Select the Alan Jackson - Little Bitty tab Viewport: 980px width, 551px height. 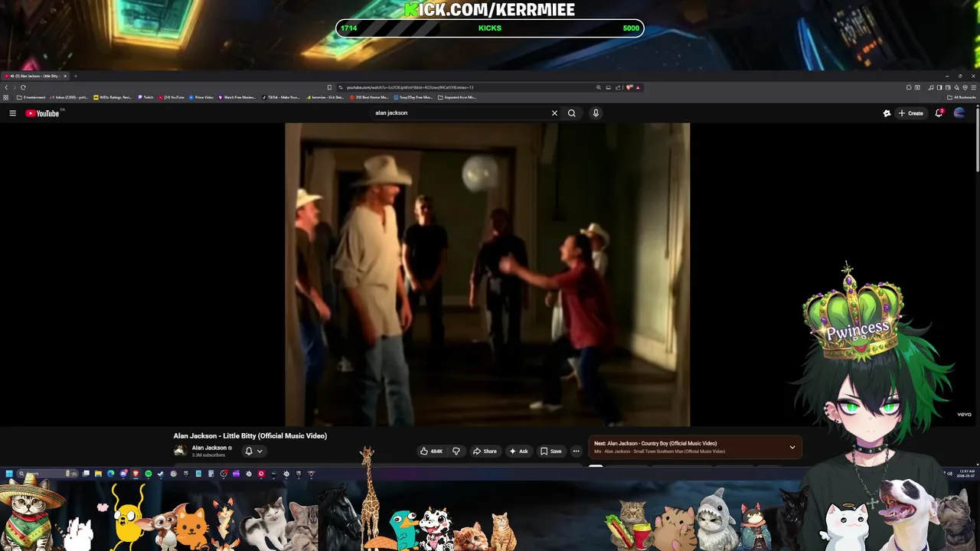point(35,77)
